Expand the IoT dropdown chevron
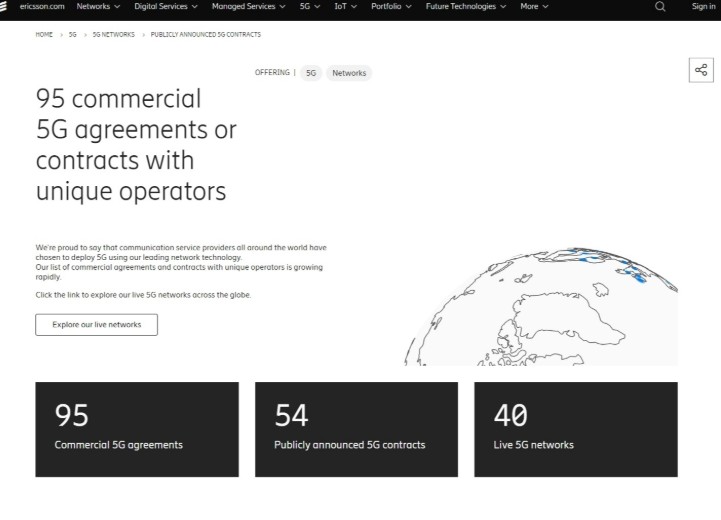This screenshot has width=721, height=520. coord(354,7)
